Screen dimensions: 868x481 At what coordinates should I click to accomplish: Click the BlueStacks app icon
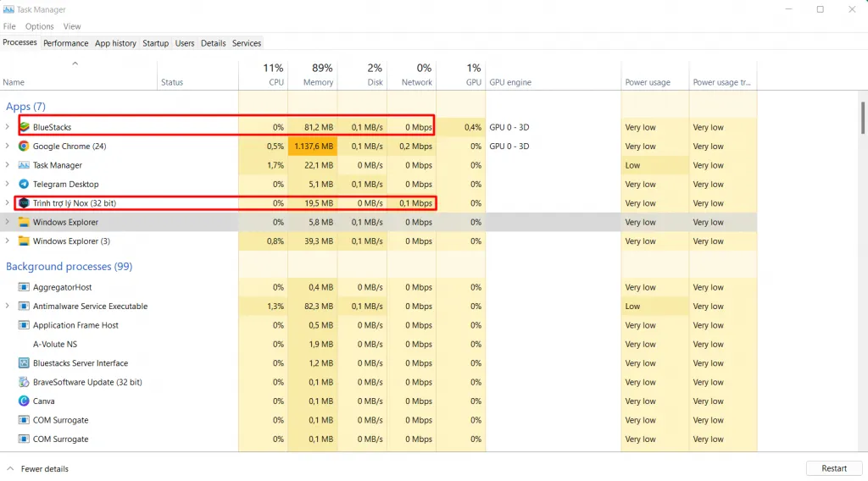[24, 127]
